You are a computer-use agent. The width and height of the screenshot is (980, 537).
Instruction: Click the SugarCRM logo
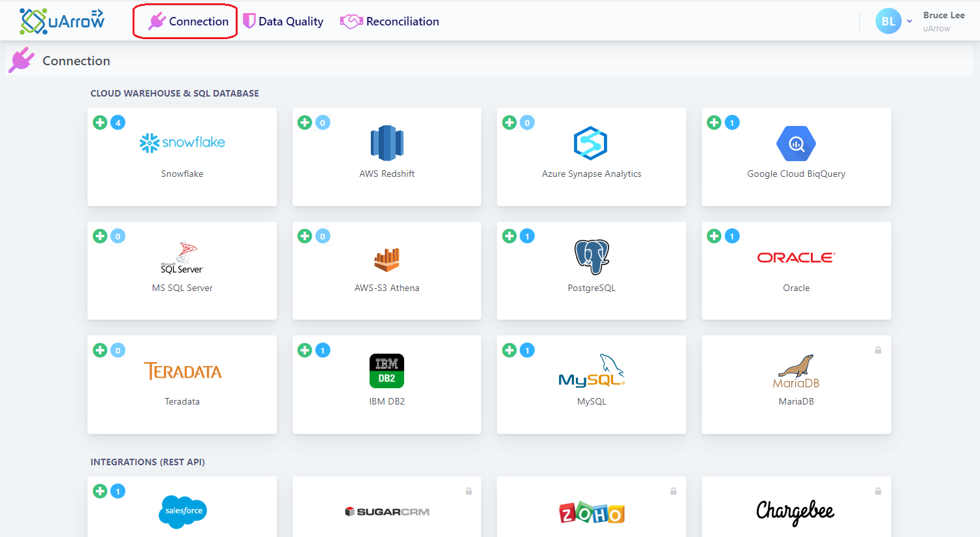(x=387, y=512)
